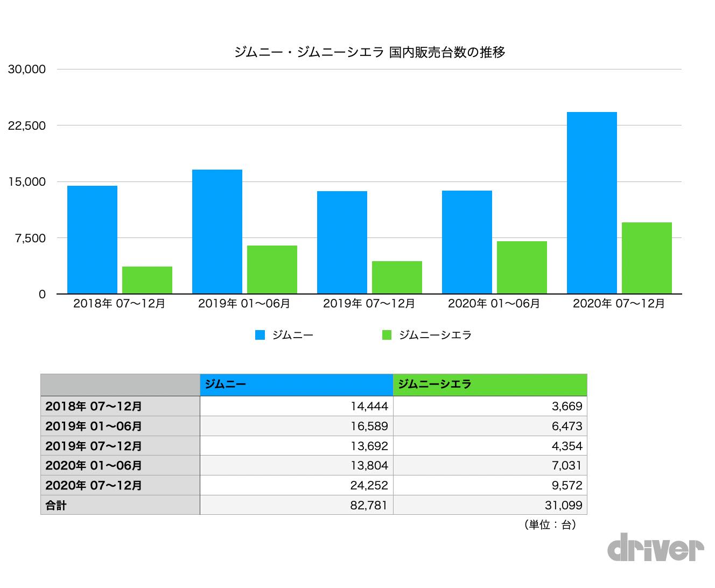This screenshot has height=588, width=715.
Task: Select the green ジムニーシエラ bar for 2020年 07〜12月
Action: [x=647, y=258]
